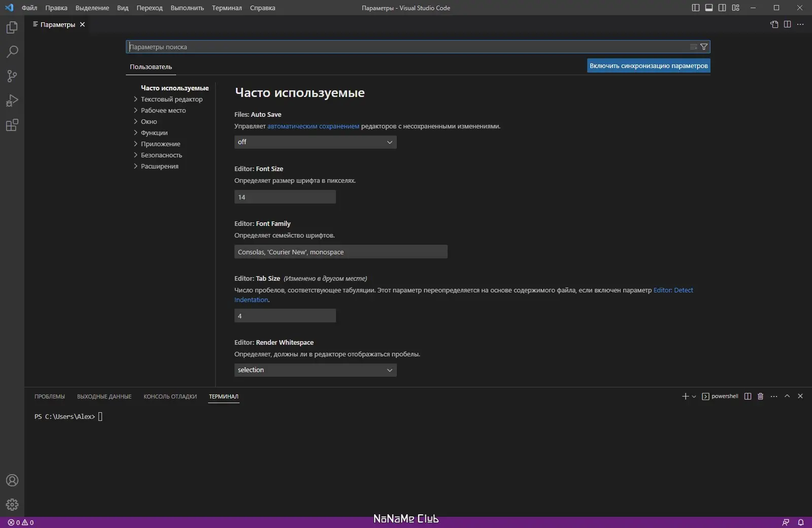The height and width of the screenshot is (528, 812).
Task: Open the Search sidebar icon
Action: [x=12, y=52]
